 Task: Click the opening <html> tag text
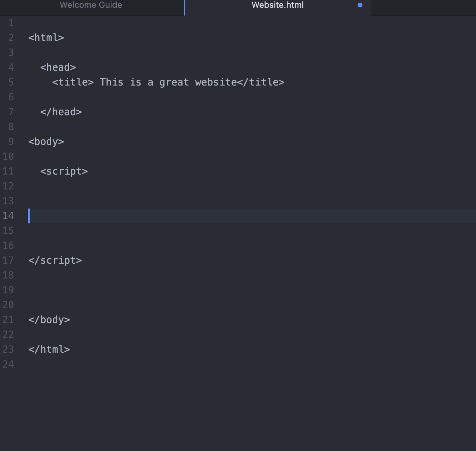(x=46, y=38)
